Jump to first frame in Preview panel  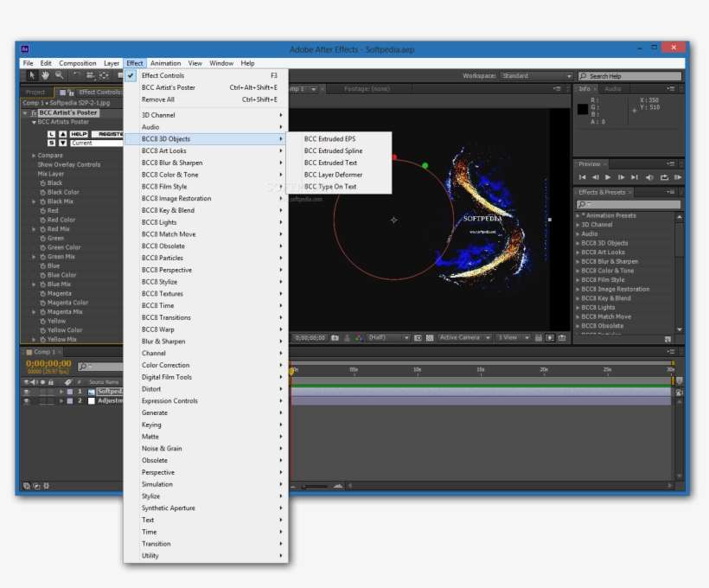(583, 177)
